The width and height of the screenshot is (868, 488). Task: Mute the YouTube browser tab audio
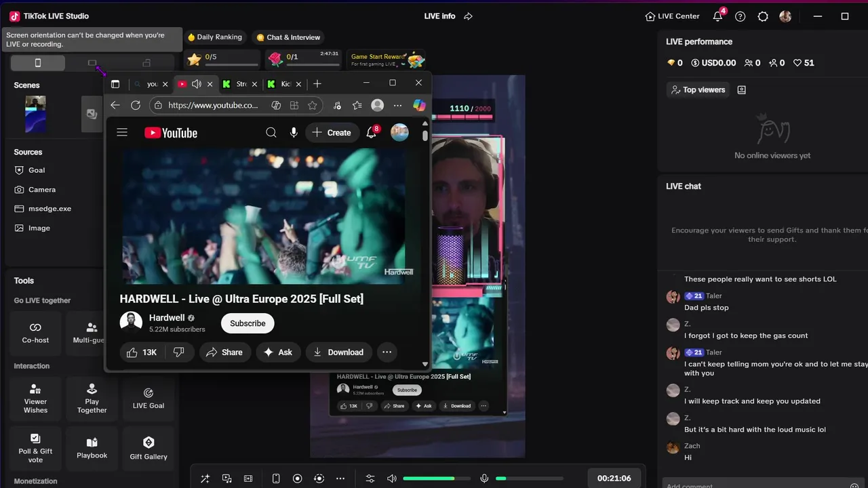tap(196, 84)
